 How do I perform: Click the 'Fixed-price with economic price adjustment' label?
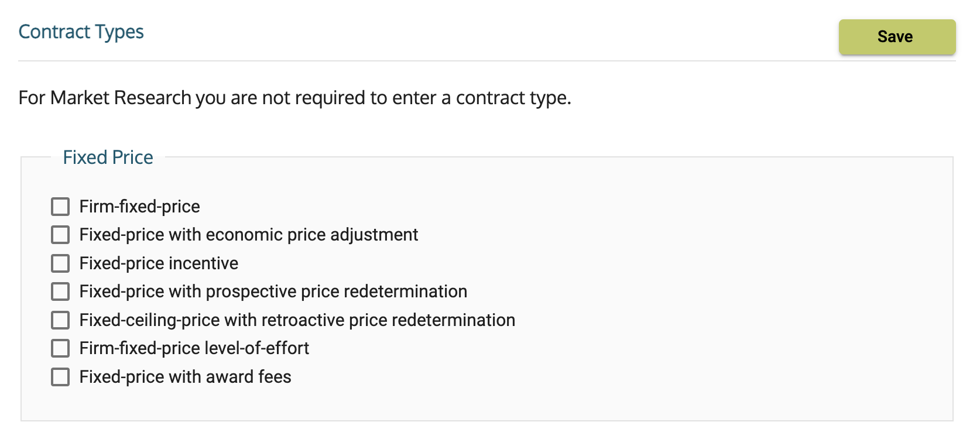pos(249,235)
